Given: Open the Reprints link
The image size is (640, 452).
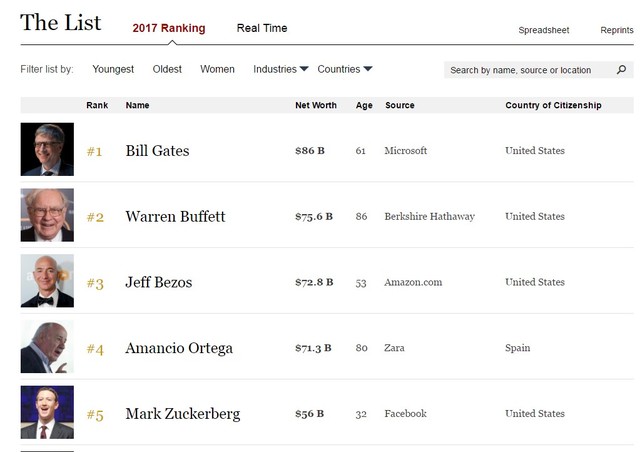Looking at the screenshot, I should (616, 30).
